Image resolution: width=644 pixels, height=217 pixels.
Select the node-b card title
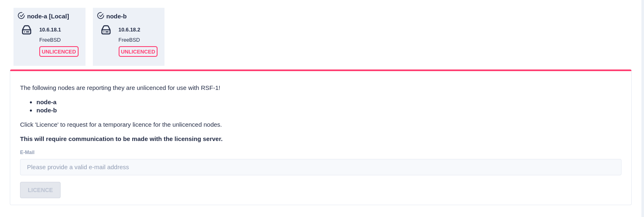click(117, 16)
